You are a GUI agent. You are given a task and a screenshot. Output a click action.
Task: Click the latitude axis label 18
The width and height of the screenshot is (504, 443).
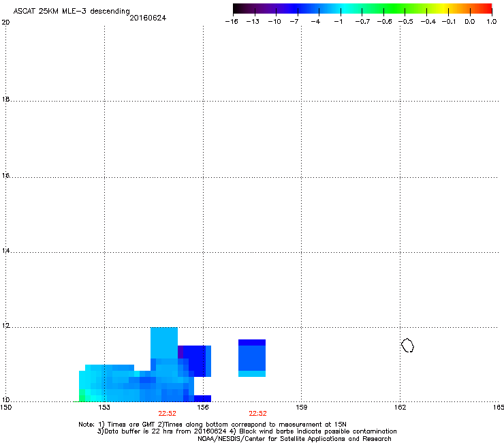coord(5,99)
